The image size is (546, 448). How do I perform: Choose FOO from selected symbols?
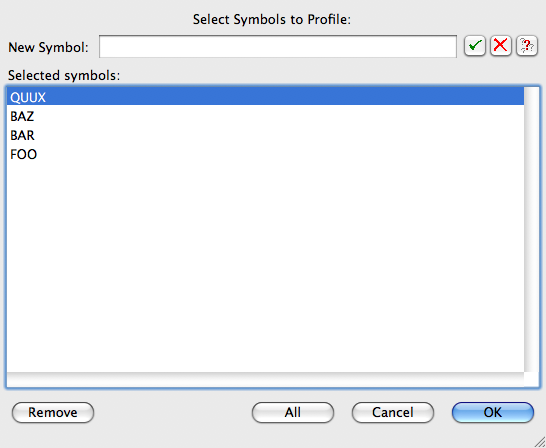[x=265, y=154]
